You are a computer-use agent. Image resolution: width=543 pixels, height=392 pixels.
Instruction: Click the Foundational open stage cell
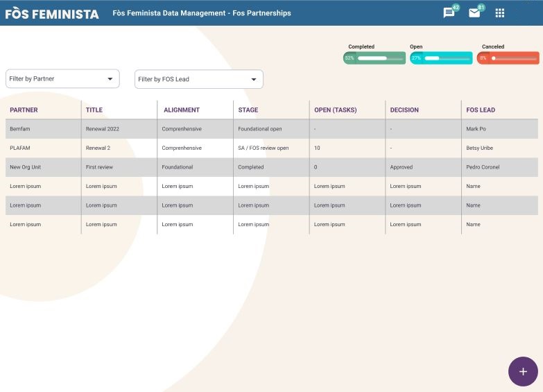pyautogui.click(x=260, y=129)
